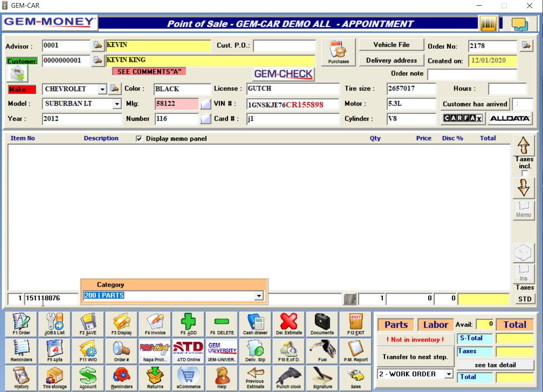The width and height of the screenshot is (543, 392).
Task: Search vehicles beside the Make dropdown
Action: [x=114, y=89]
